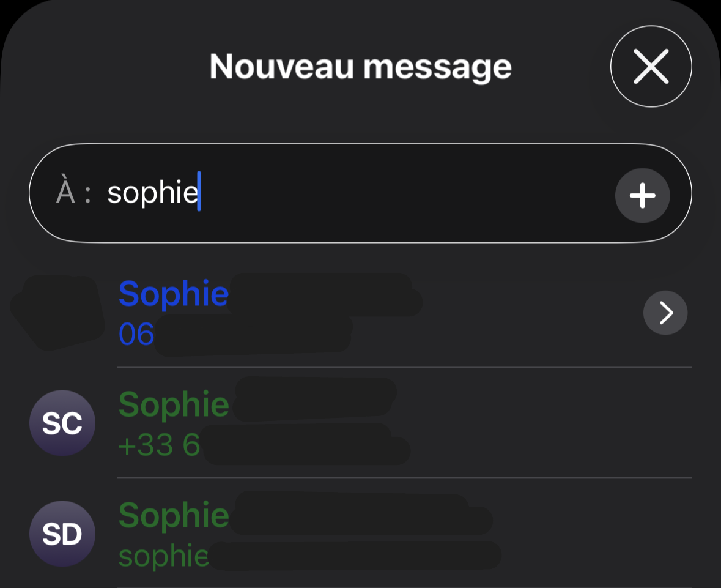Tap the 06 phone number under blue Sophie

coord(136,334)
